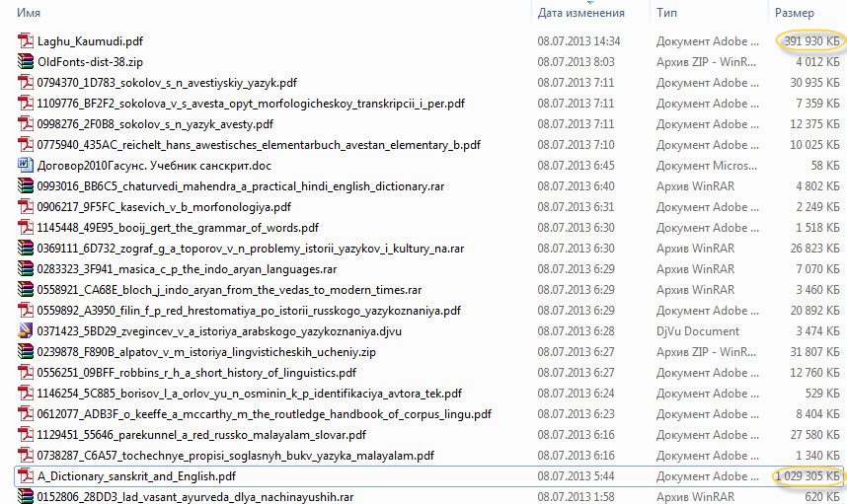Click the PDF icon of robbins short_history_of_linguistics
The height and width of the screenshot is (504, 847).
(26, 373)
